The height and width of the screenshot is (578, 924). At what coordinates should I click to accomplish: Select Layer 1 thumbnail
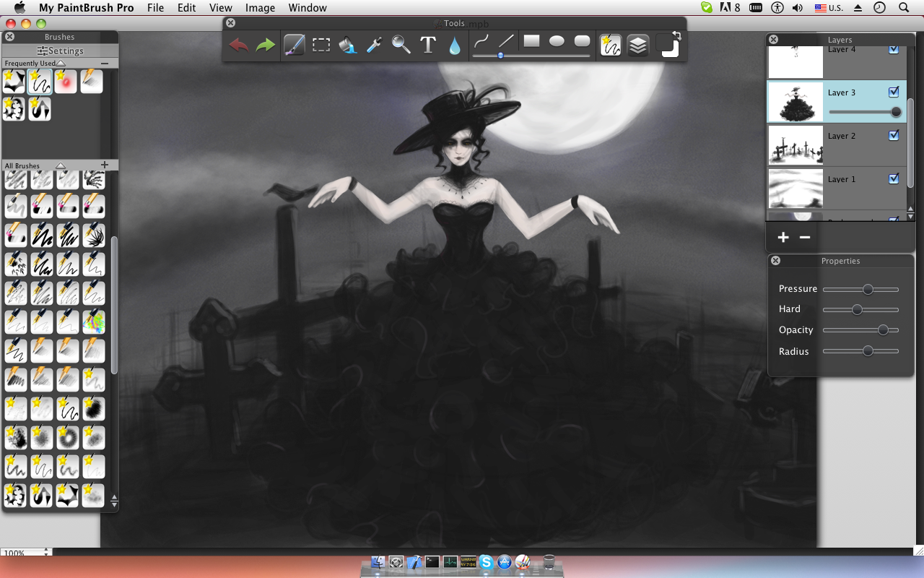pyautogui.click(x=796, y=189)
